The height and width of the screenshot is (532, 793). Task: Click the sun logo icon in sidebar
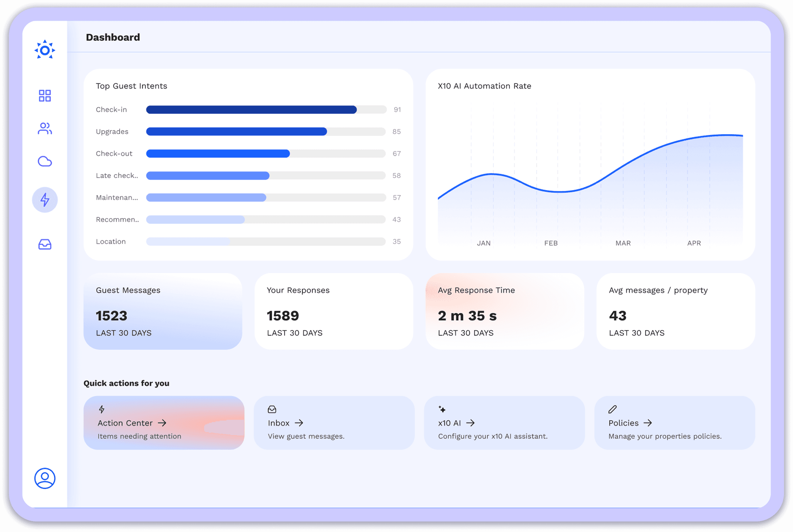pyautogui.click(x=45, y=50)
